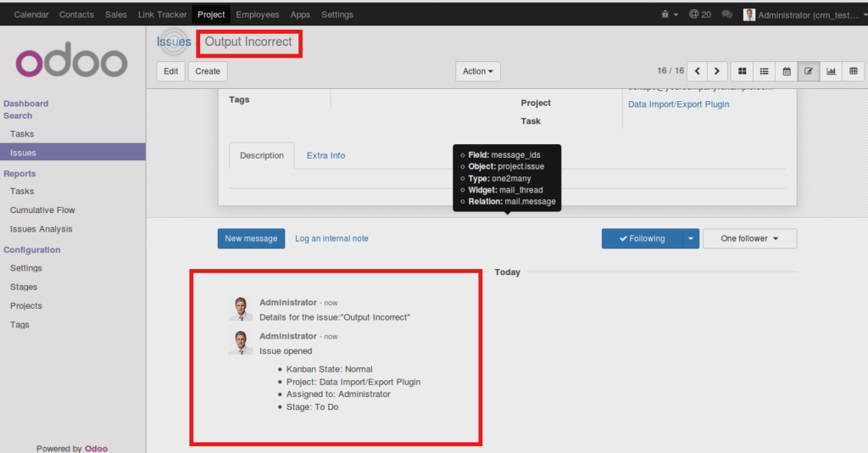Click the 16 / 16 pager counter
The width and height of the screenshot is (868, 453).
(670, 71)
